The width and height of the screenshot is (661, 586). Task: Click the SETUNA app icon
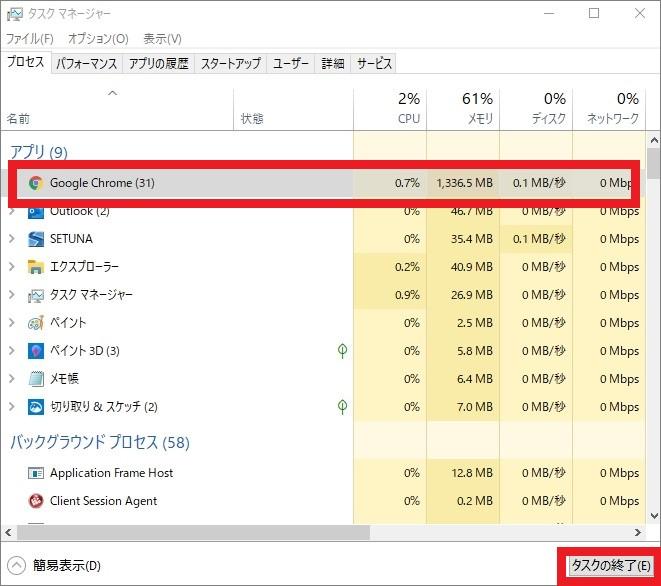pos(36,239)
